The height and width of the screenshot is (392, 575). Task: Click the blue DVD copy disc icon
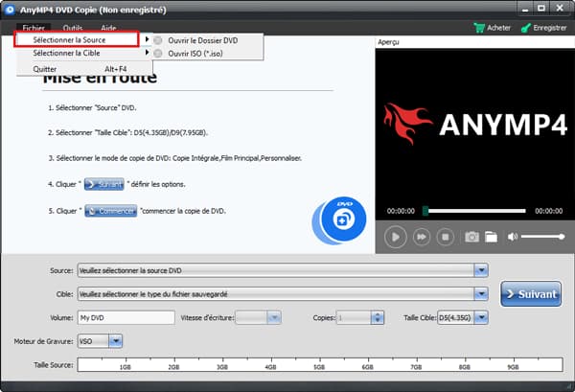click(x=339, y=220)
